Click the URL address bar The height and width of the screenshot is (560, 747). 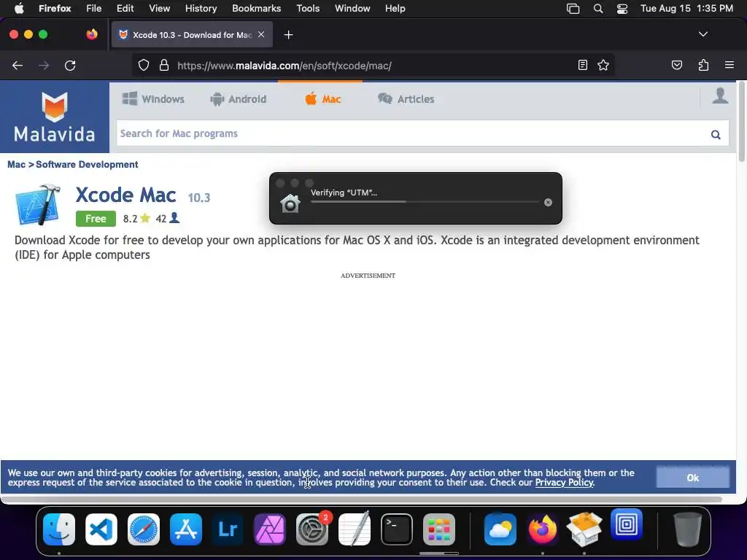pyautogui.click(x=374, y=65)
